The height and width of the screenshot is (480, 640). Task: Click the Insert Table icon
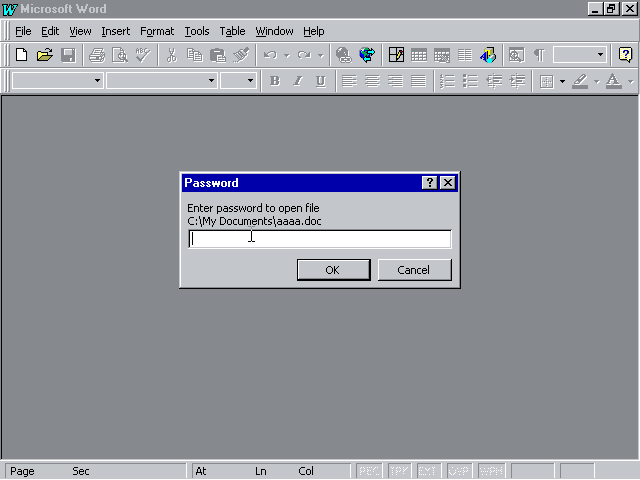(x=419, y=55)
